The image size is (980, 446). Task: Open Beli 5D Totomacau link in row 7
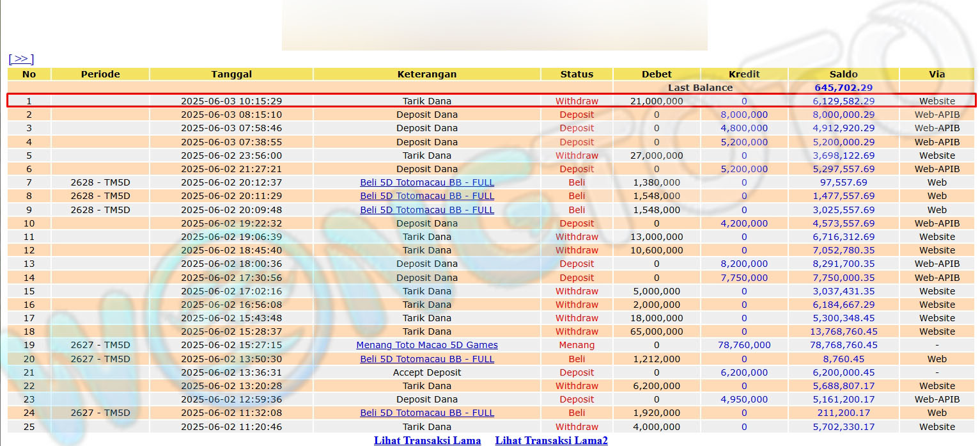427,182
